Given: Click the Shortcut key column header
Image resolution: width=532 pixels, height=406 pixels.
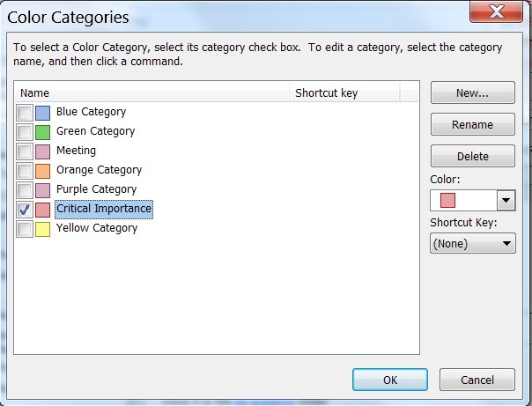Looking at the screenshot, I should (344, 93).
